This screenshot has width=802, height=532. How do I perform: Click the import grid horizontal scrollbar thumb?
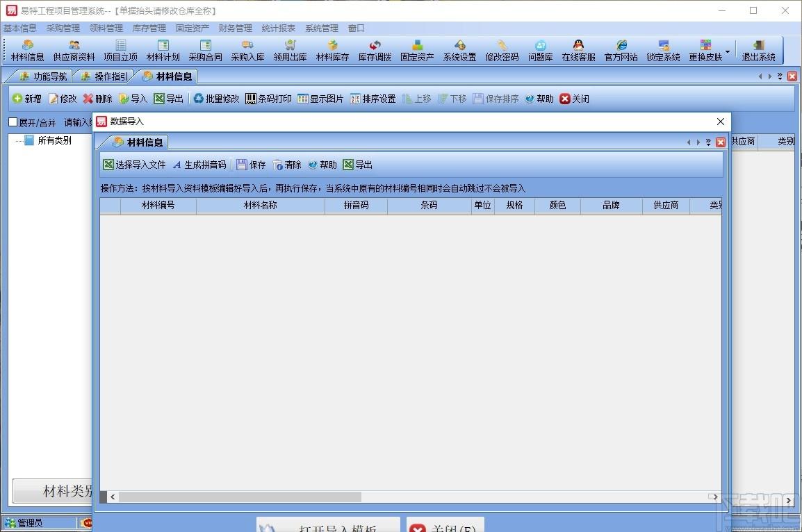(x=240, y=497)
